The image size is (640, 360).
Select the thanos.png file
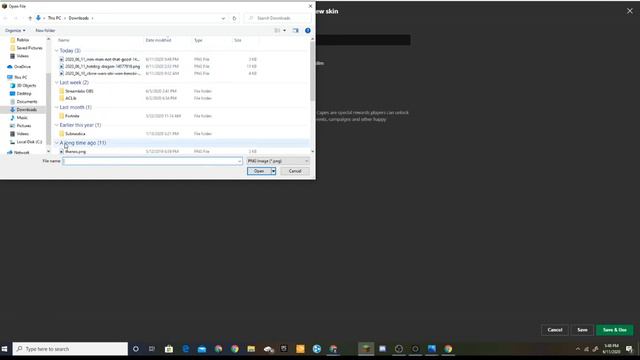pos(75,151)
